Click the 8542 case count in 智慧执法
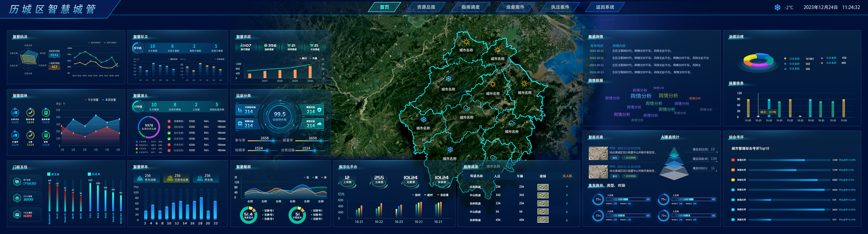This screenshot has height=234, width=868. pyautogui.click(x=54, y=55)
